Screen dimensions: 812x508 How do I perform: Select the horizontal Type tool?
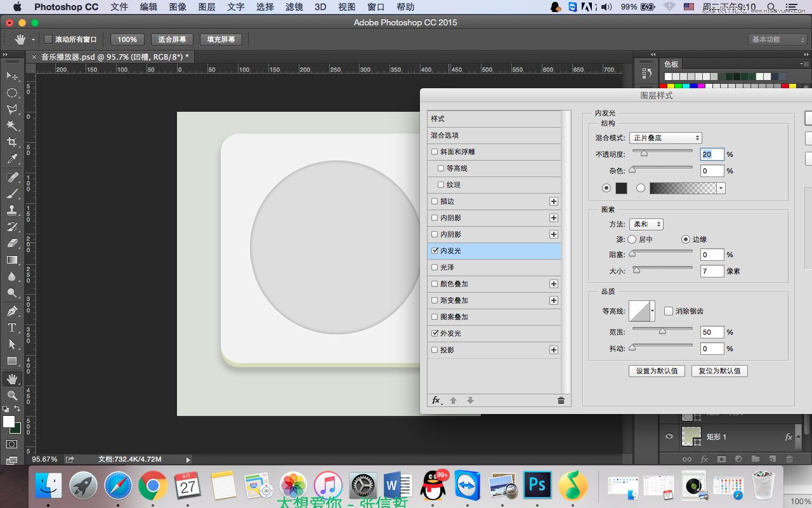(12, 328)
